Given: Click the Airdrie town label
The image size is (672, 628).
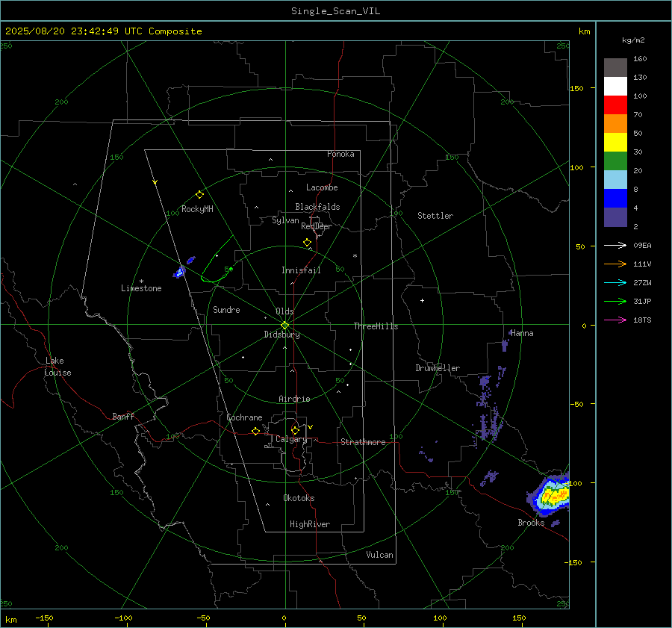Looking at the screenshot, I should 294,399.
